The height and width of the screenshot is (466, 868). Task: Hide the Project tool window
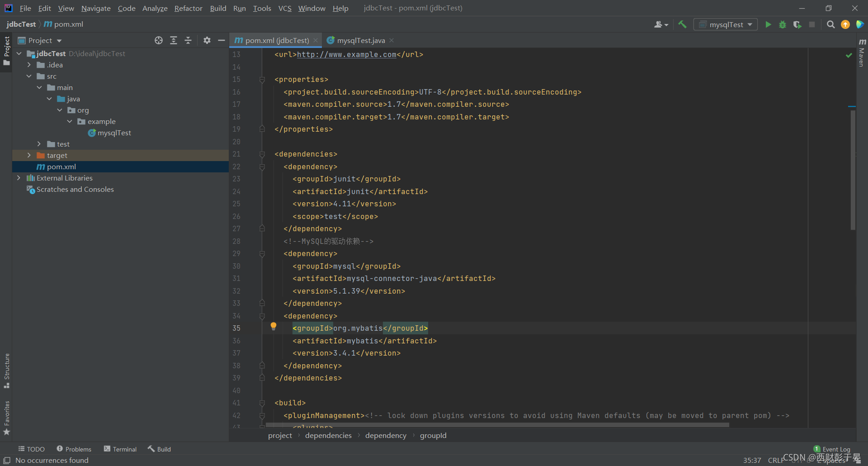[222, 40]
